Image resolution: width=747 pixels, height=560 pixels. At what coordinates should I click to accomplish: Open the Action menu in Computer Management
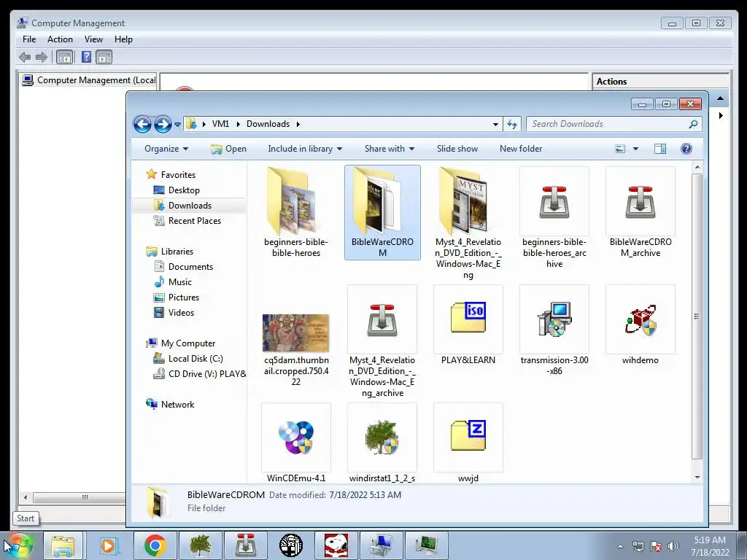coord(60,39)
